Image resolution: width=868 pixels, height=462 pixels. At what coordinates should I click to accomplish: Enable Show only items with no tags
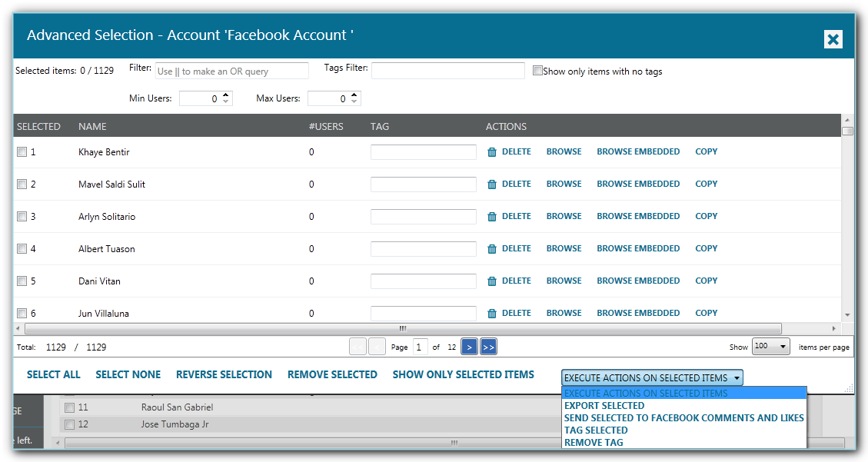tap(537, 70)
